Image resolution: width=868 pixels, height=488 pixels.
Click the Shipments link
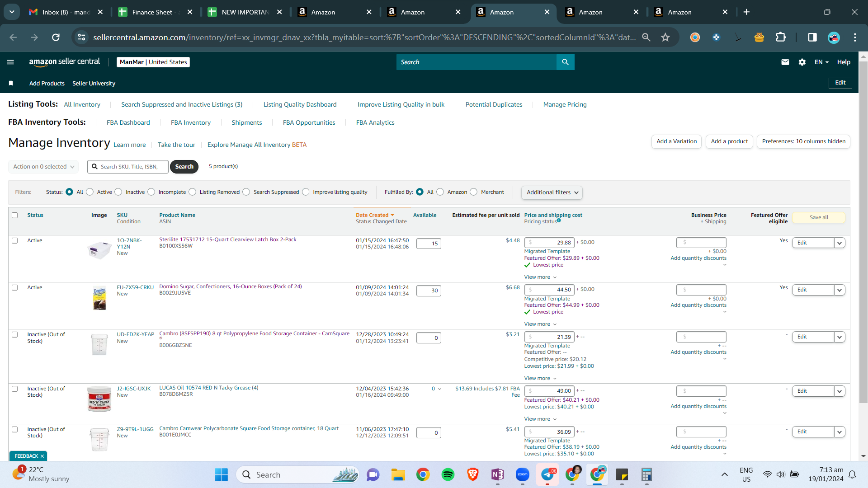click(x=247, y=122)
